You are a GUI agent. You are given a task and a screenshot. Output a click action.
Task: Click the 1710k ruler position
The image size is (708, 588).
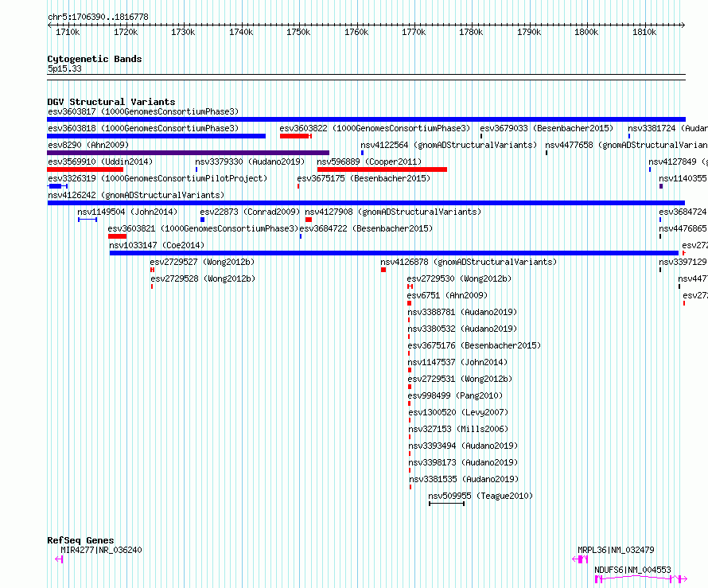pyautogui.click(x=68, y=32)
